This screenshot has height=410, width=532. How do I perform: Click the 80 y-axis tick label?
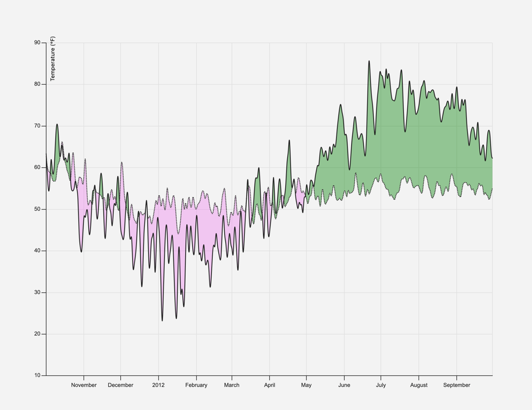click(37, 84)
